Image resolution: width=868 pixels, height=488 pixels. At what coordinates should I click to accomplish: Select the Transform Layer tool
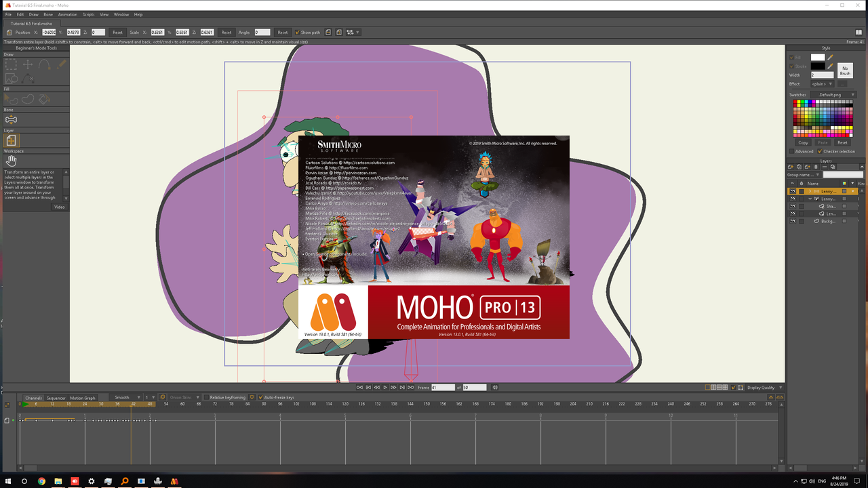tap(11, 140)
